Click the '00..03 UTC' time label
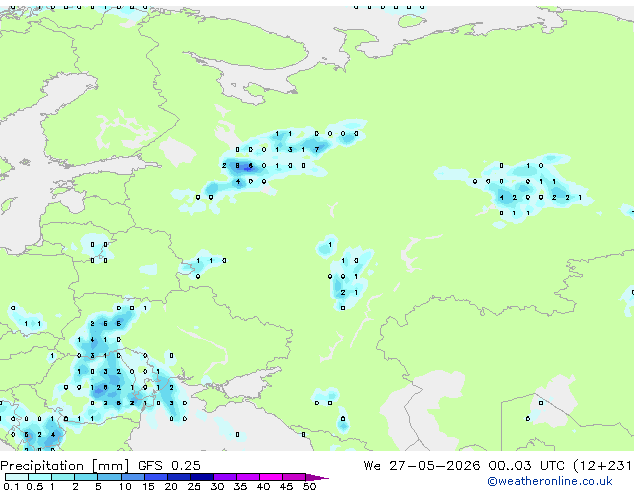The width and height of the screenshot is (634, 490). coord(526,465)
